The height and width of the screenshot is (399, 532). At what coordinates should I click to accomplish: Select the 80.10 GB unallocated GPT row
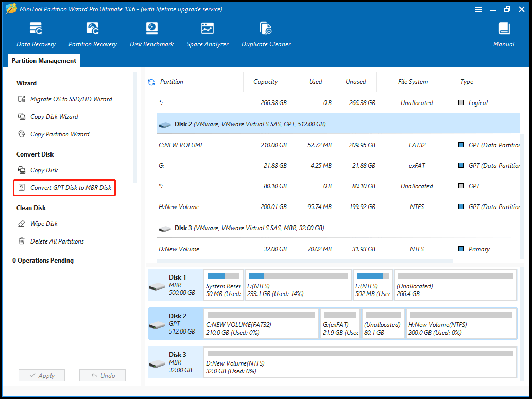pos(338,186)
